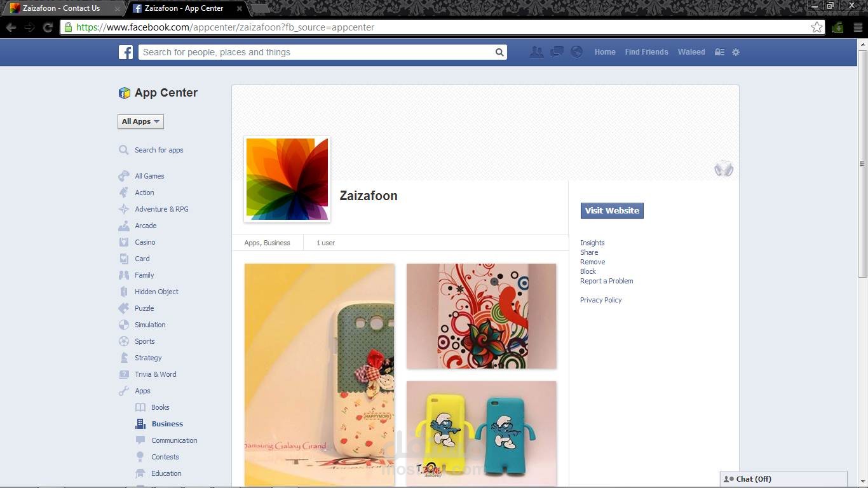The height and width of the screenshot is (488, 868).
Task: Open the floral phone case photo
Action: tap(481, 316)
